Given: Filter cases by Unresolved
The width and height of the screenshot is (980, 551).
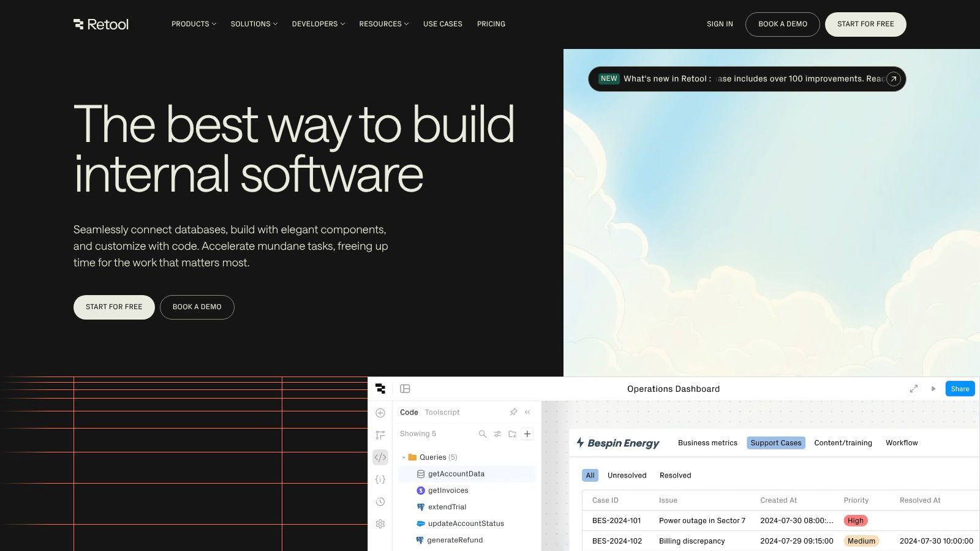Looking at the screenshot, I should [627, 476].
